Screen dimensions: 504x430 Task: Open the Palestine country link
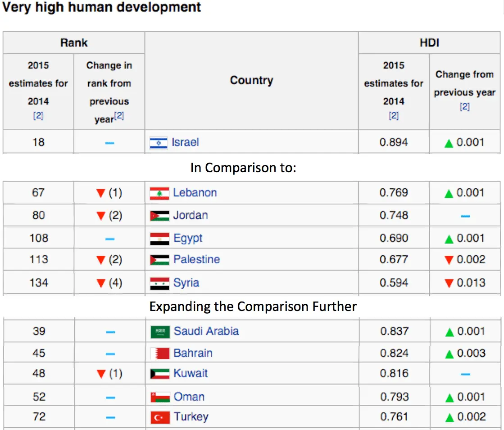pyautogui.click(x=196, y=260)
